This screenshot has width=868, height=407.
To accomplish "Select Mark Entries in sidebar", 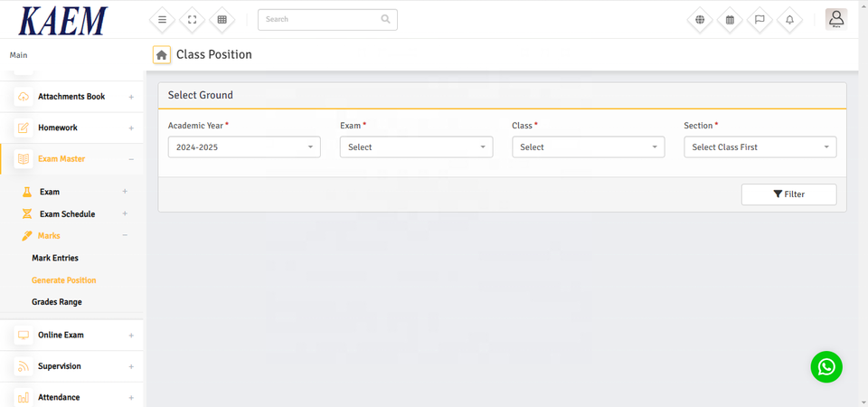I will click(x=55, y=258).
